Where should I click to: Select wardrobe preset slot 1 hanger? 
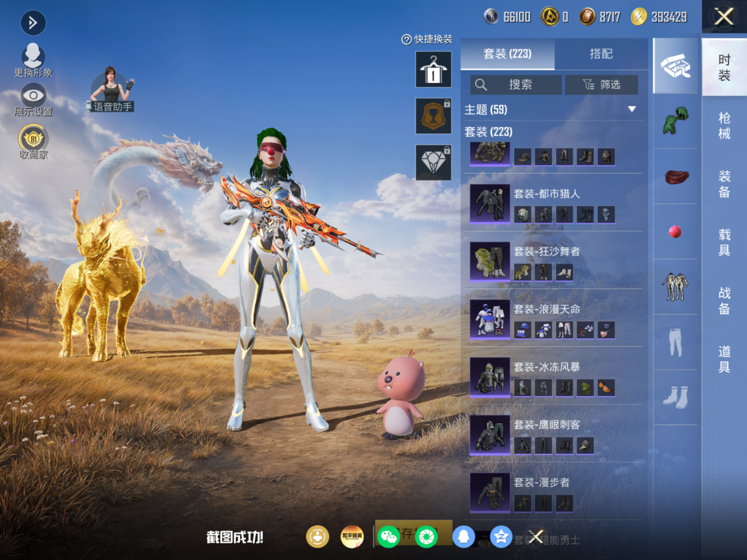tap(433, 69)
